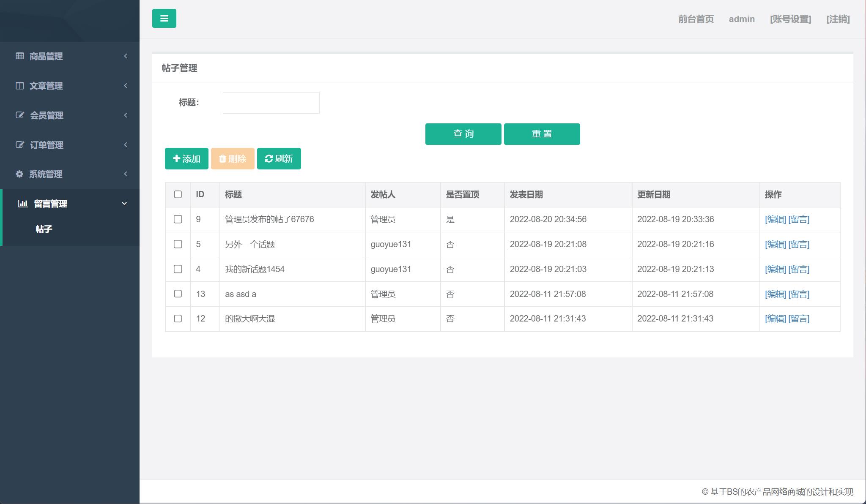Click the 添加 add button
The height and width of the screenshot is (504, 866).
tap(186, 158)
